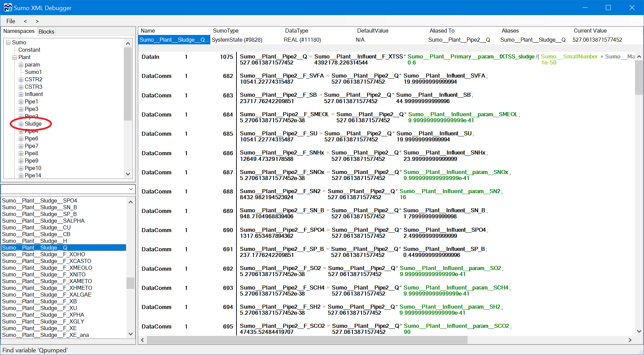Open the File menu

click(x=11, y=21)
